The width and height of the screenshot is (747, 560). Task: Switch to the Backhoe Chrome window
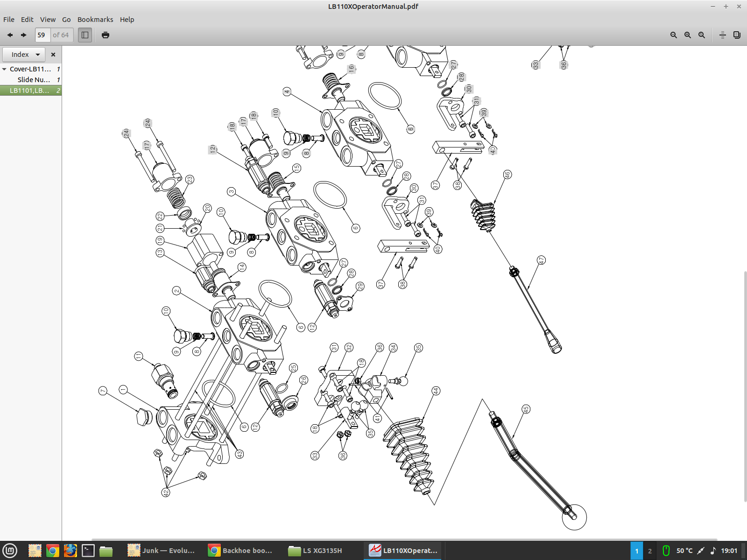(240, 551)
